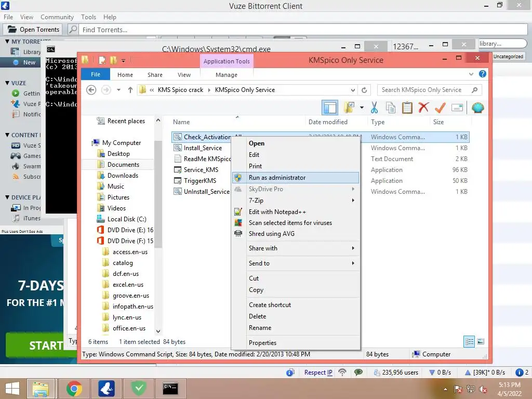Select Run as administrator in context menu

296,178
